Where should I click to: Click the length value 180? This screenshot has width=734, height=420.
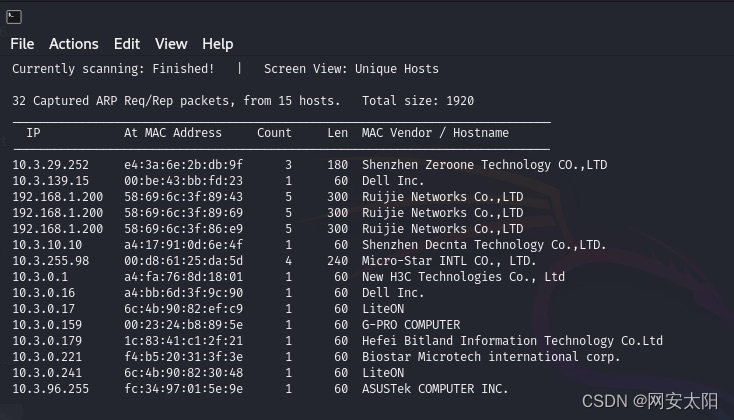coord(338,165)
